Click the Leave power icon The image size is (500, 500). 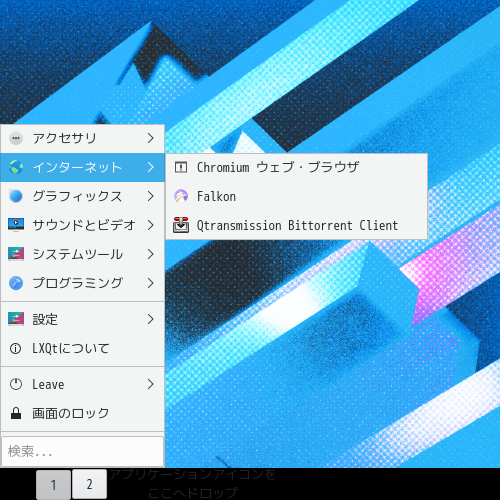16,384
